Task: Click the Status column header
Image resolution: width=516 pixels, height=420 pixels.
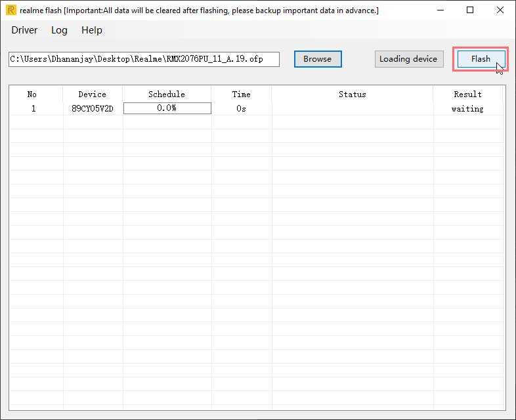Action: point(352,94)
